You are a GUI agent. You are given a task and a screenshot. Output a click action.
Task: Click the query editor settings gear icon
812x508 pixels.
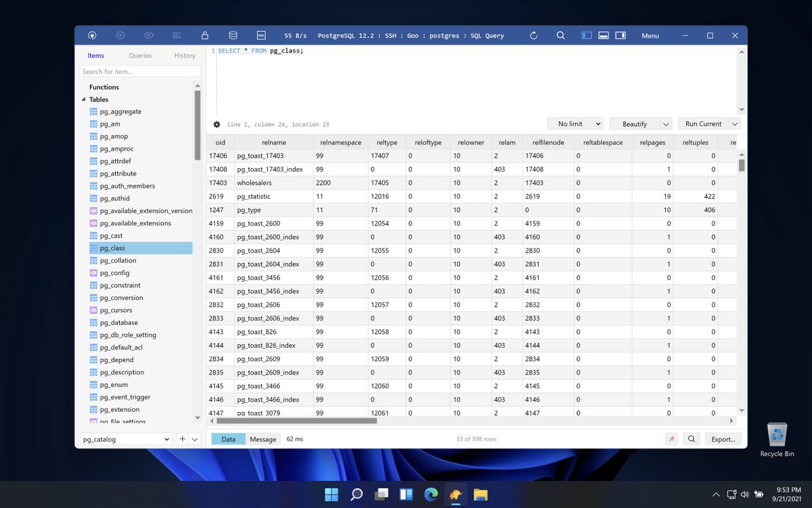(x=217, y=125)
